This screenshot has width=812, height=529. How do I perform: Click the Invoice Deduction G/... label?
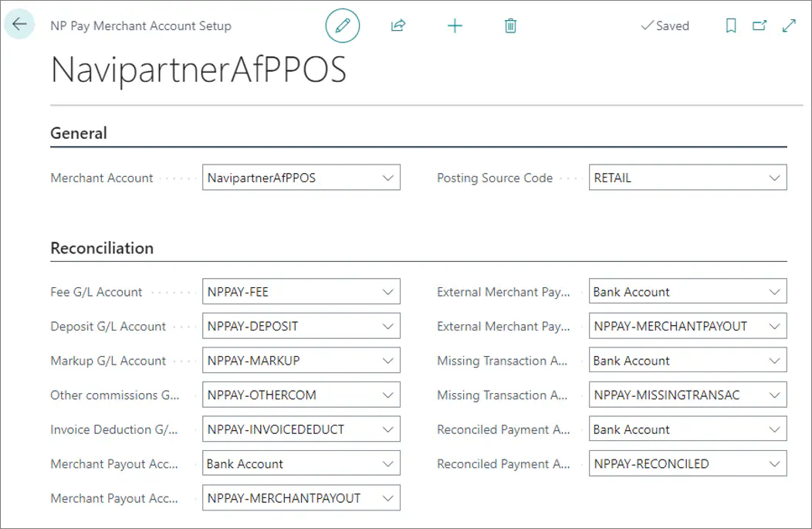[x=114, y=429]
